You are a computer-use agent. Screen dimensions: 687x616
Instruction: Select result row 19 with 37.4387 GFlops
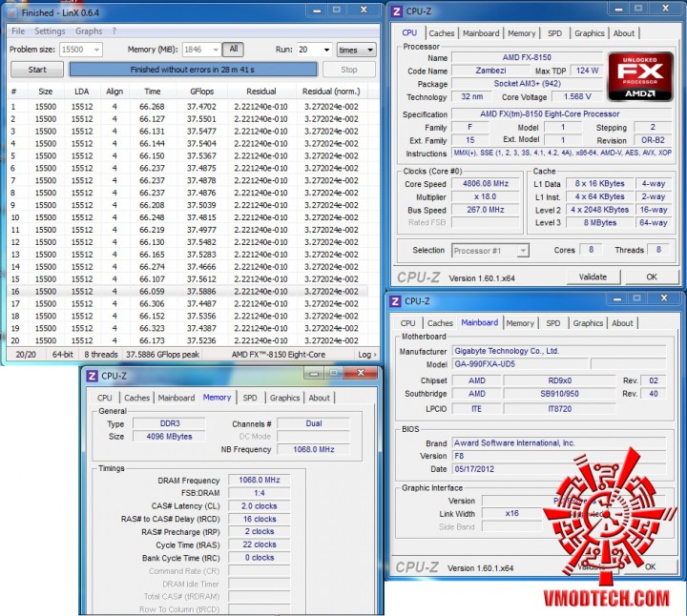tap(188, 328)
